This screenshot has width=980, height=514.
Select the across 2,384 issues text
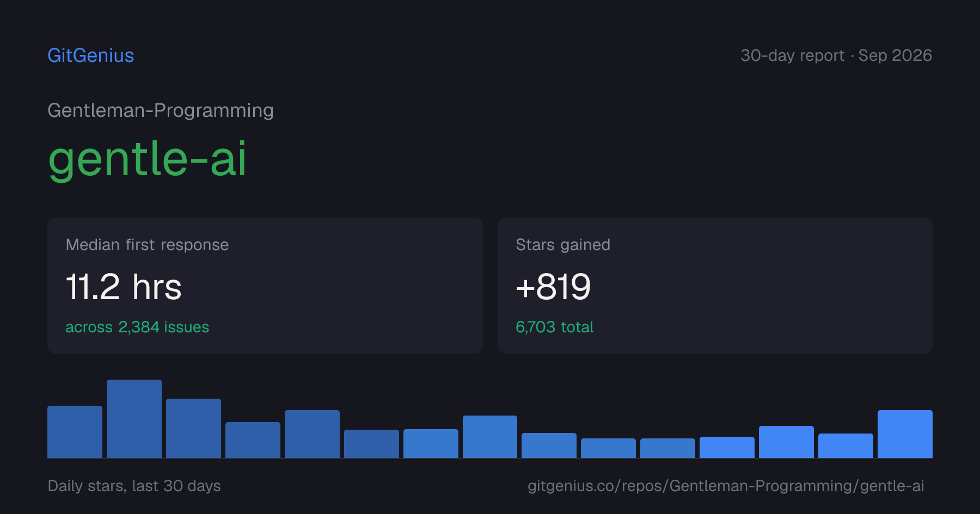[137, 327]
